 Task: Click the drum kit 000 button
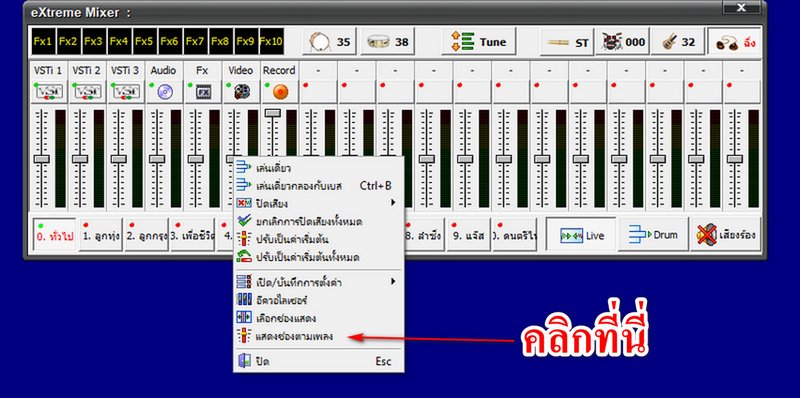coord(623,42)
